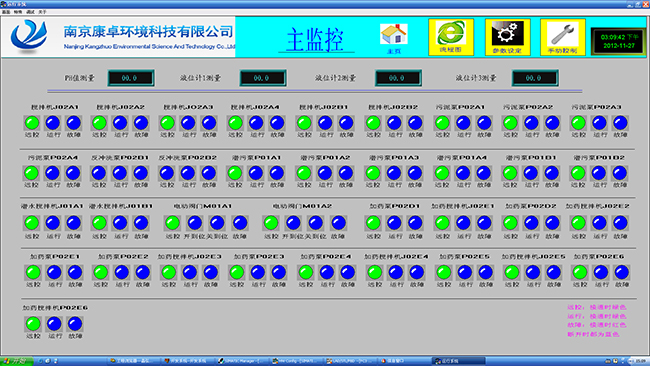Click P02B1 backwash pump remote indicator
Image resolution: width=650 pixels, height=366 pixels.
pos(99,173)
